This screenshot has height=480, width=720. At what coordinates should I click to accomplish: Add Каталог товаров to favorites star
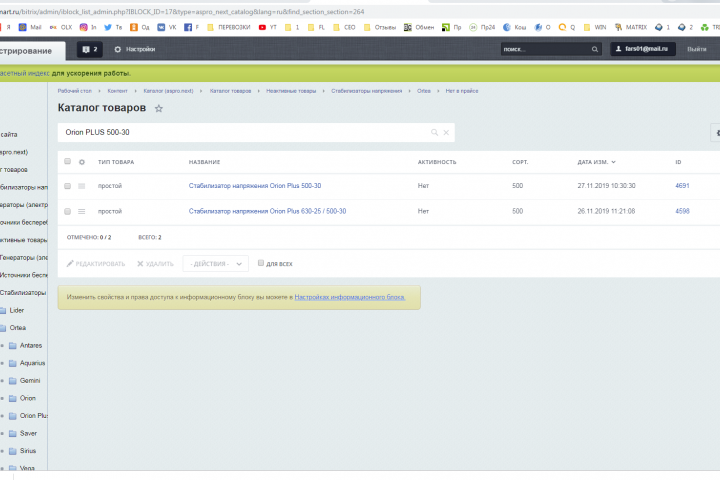[x=158, y=108]
